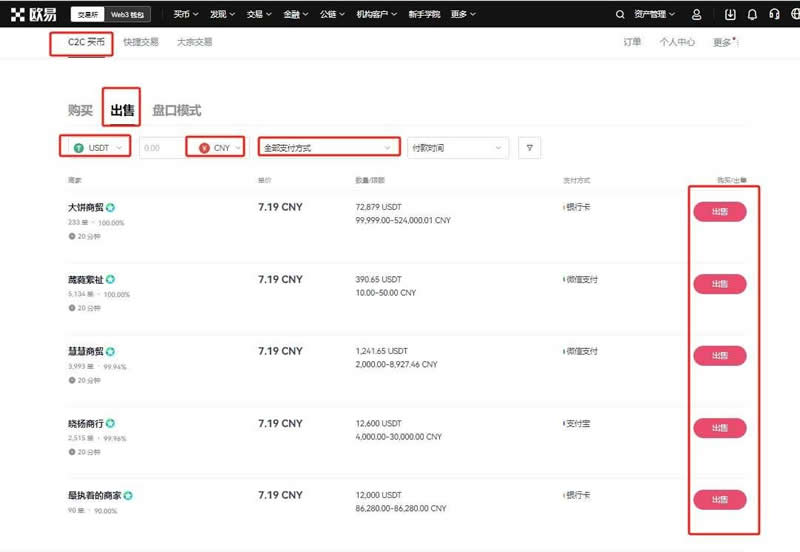Open the filter funnel icon

coord(529,148)
